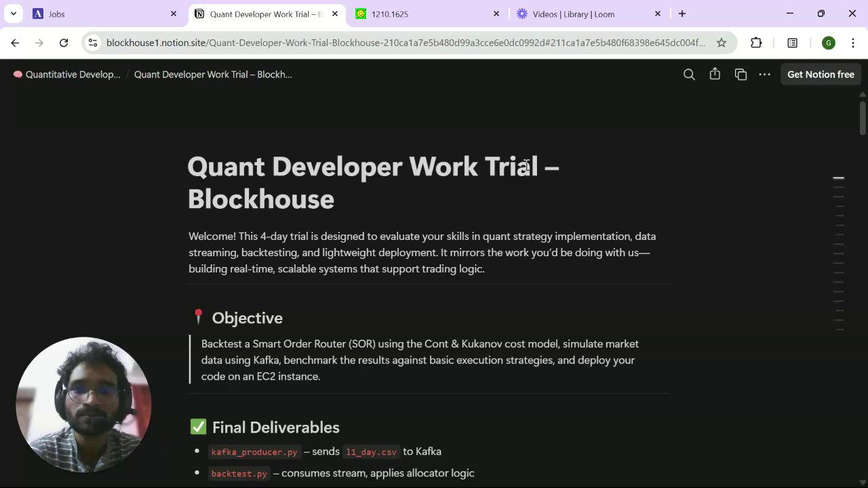Open Quantitative Develop... breadcrumb
Viewport: 868px width, 488px height.
coord(66,75)
